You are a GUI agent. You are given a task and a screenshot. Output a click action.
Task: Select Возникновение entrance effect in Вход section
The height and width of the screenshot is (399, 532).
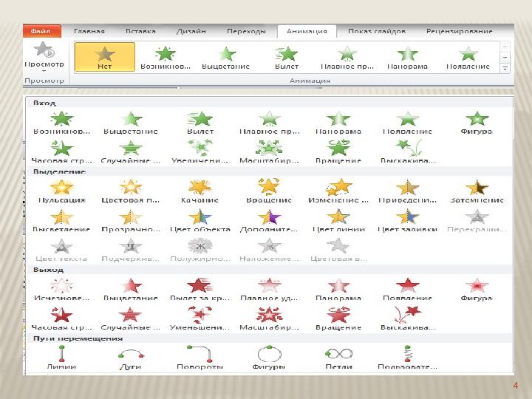point(62,123)
